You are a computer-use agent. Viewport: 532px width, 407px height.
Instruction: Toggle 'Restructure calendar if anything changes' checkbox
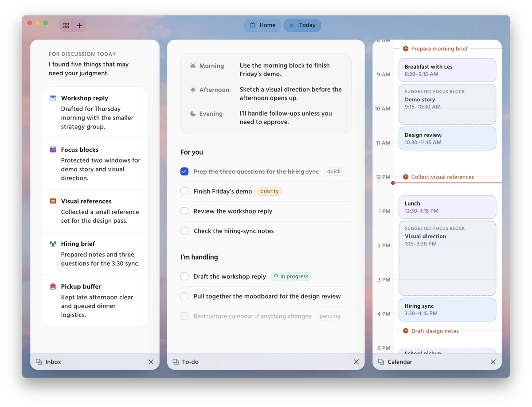pos(184,316)
